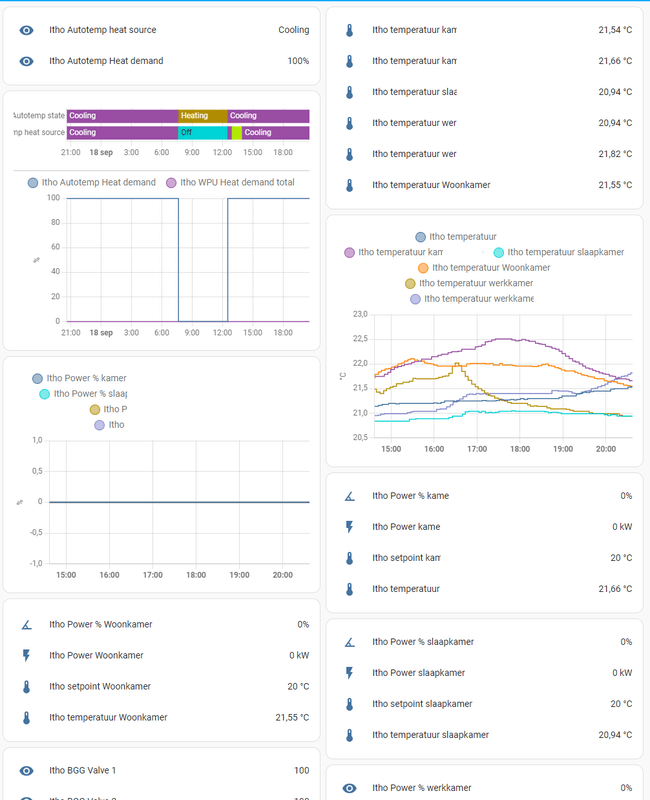Click the Off segment in heat source timeline
This screenshot has height=800, width=650.
pyautogui.click(x=203, y=132)
